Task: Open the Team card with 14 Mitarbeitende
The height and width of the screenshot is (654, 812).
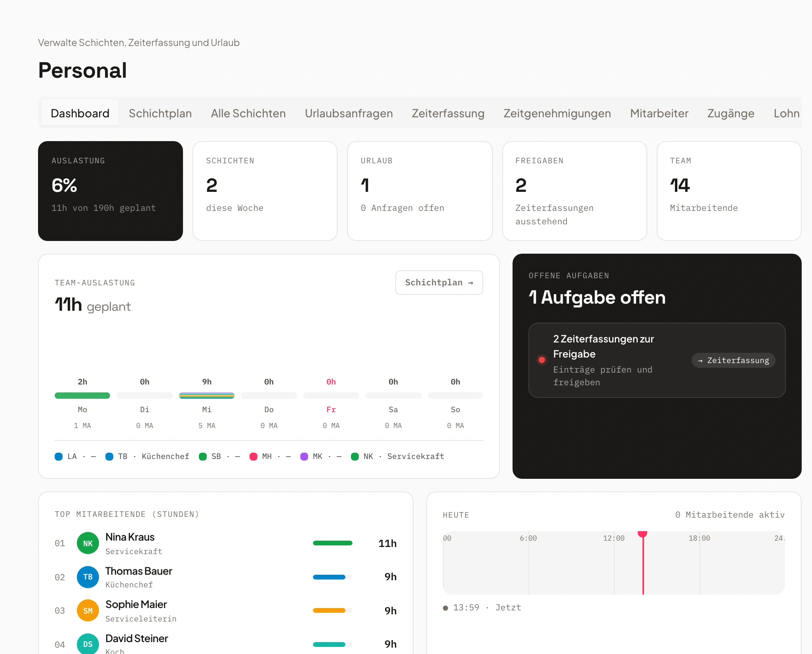Action: pyautogui.click(x=729, y=191)
